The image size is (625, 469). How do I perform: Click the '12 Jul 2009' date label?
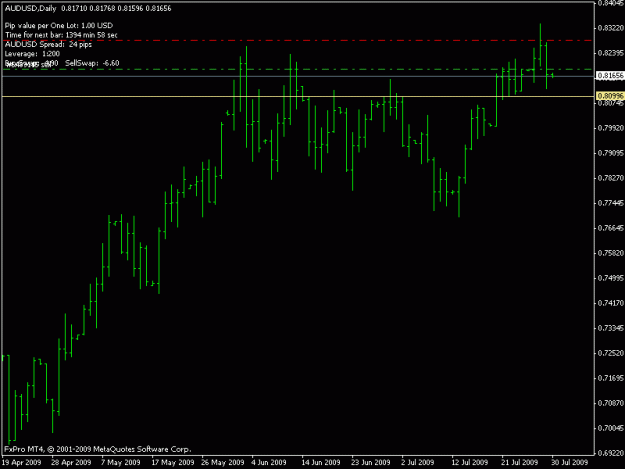tap(470, 462)
